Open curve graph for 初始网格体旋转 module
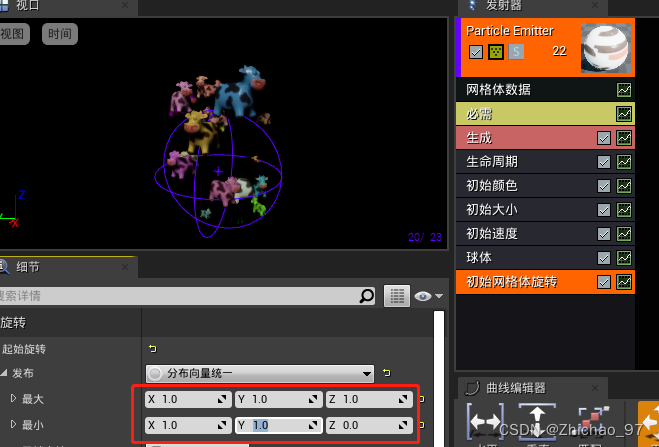659x447 pixels. click(624, 282)
